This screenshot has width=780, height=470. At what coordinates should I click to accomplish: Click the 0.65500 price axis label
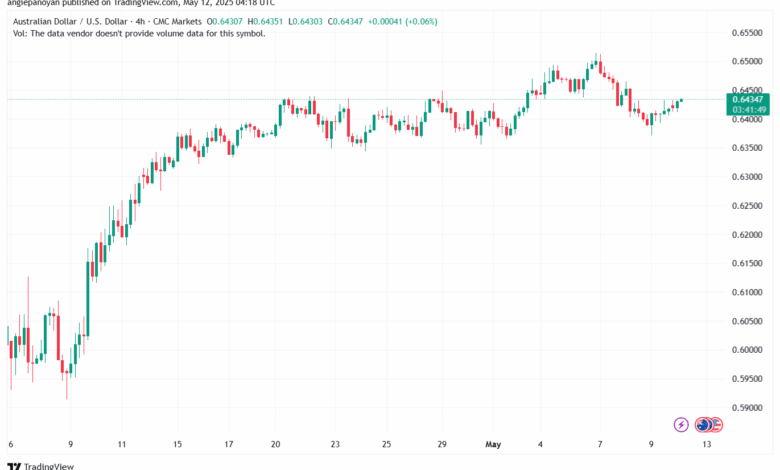click(747, 33)
